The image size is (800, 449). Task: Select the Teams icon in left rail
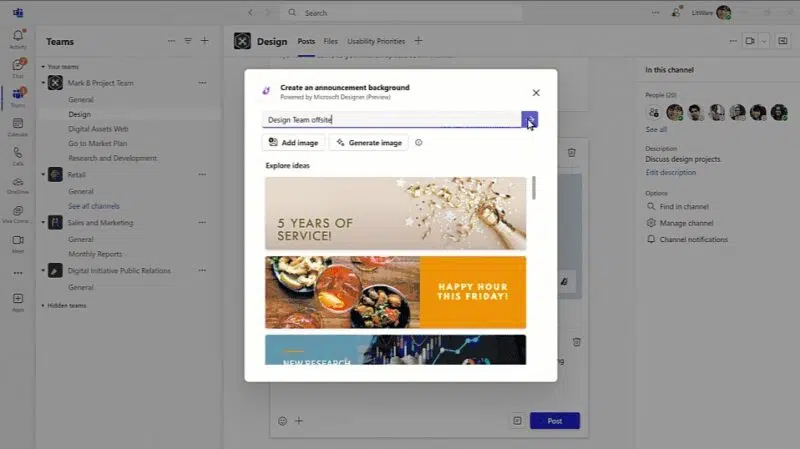coord(18,97)
